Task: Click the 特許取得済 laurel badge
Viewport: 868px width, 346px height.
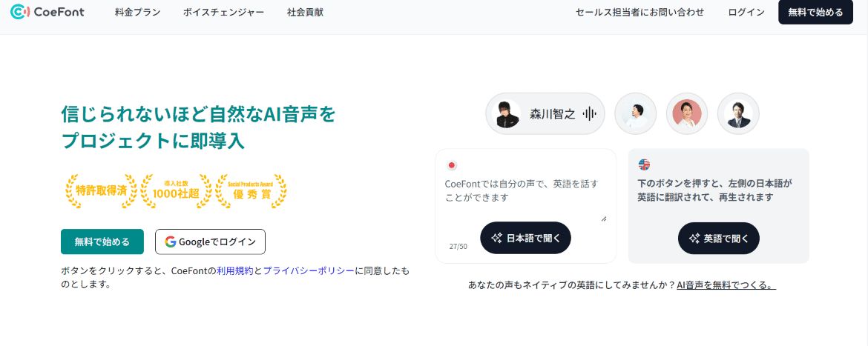Action: click(x=101, y=191)
